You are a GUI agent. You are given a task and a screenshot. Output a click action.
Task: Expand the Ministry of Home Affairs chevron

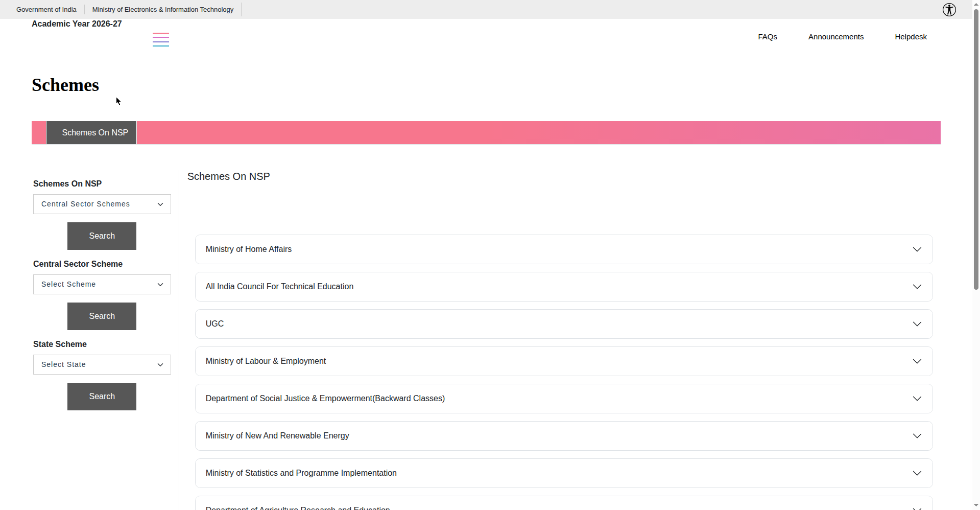point(917,249)
